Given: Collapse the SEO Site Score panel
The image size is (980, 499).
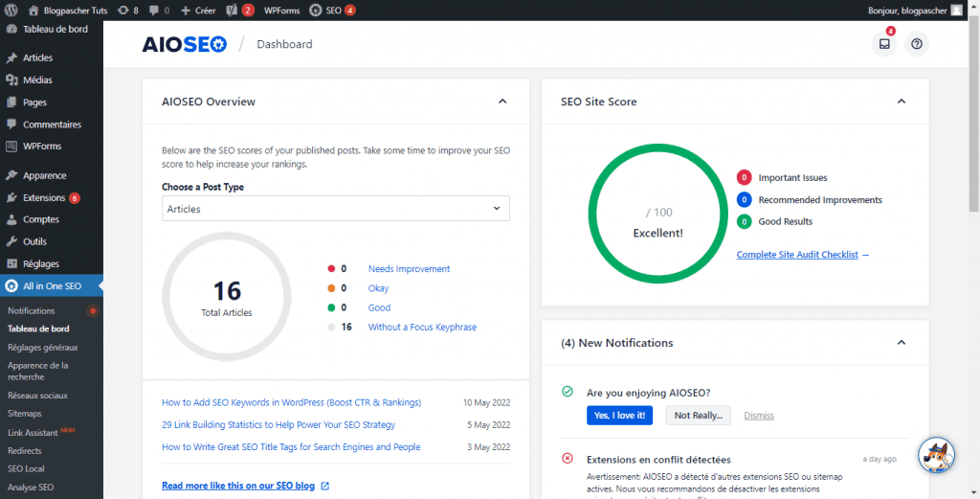Looking at the screenshot, I should click(902, 102).
